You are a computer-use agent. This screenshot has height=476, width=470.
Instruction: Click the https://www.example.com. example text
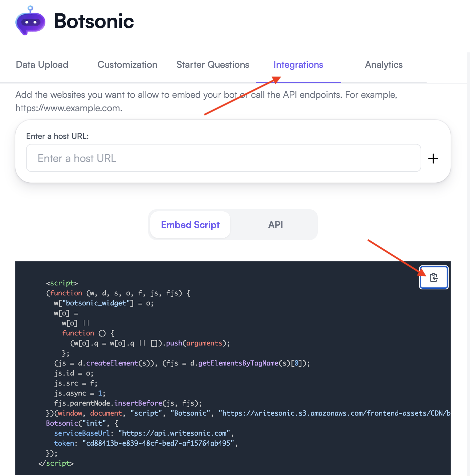click(69, 108)
